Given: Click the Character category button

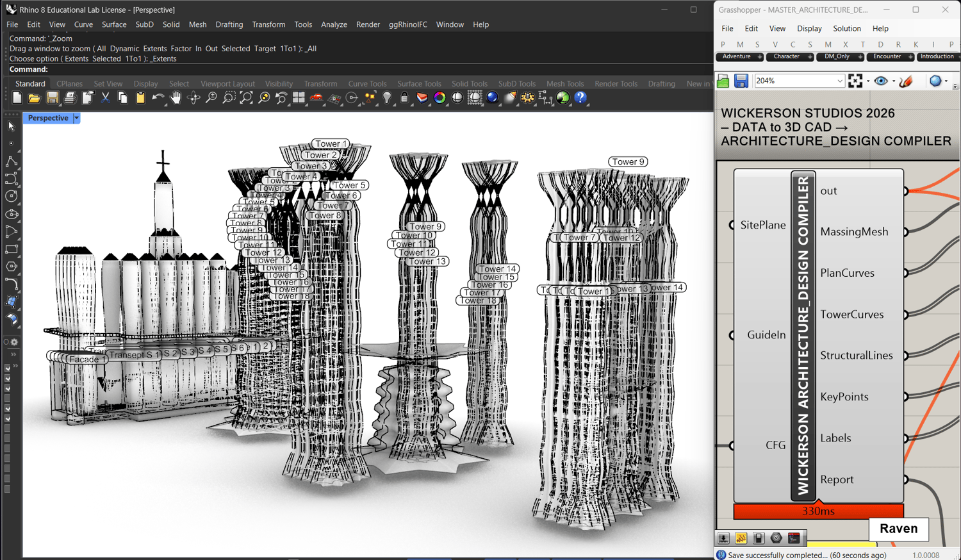Looking at the screenshot, I should click(786, 56).
